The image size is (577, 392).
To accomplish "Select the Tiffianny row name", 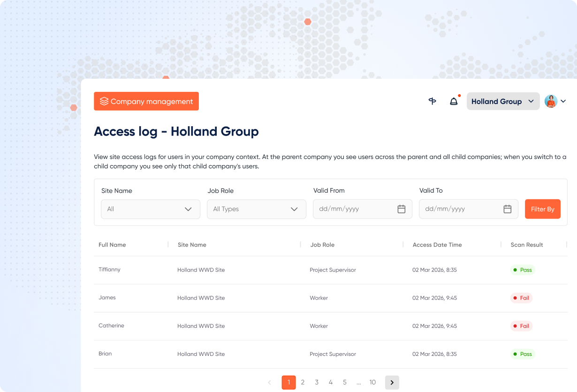I will (109, 270).
